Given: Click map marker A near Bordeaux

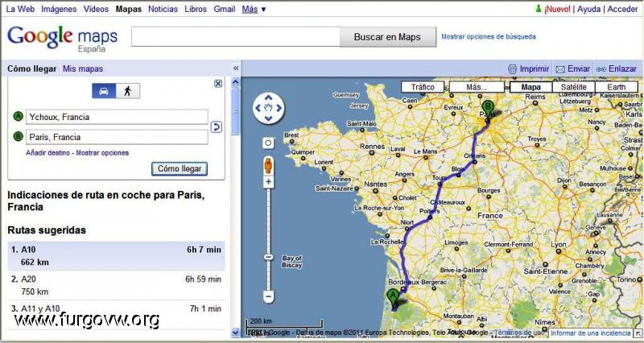Looking at the screenshot, I should tap(394, 299).
